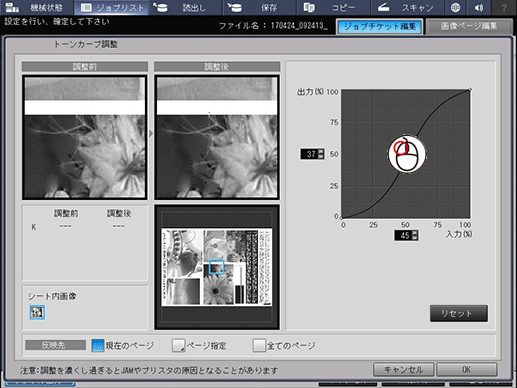Image resolution: width=517 pixels, height=388 pixels.
Task: Click the ファイル名 170424_092413_ text
Action: [273, 26]
